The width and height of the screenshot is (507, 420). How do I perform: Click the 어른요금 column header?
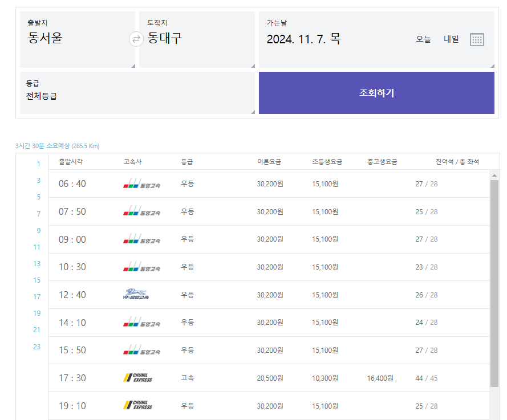click(269, 161)
